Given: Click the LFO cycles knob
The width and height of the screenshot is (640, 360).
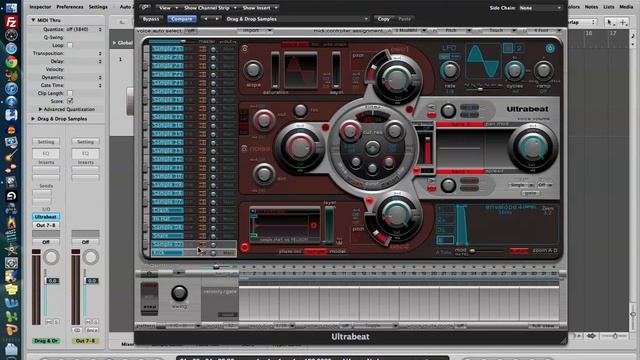Looking at the screenshot, I should click(x=514, y=71).
